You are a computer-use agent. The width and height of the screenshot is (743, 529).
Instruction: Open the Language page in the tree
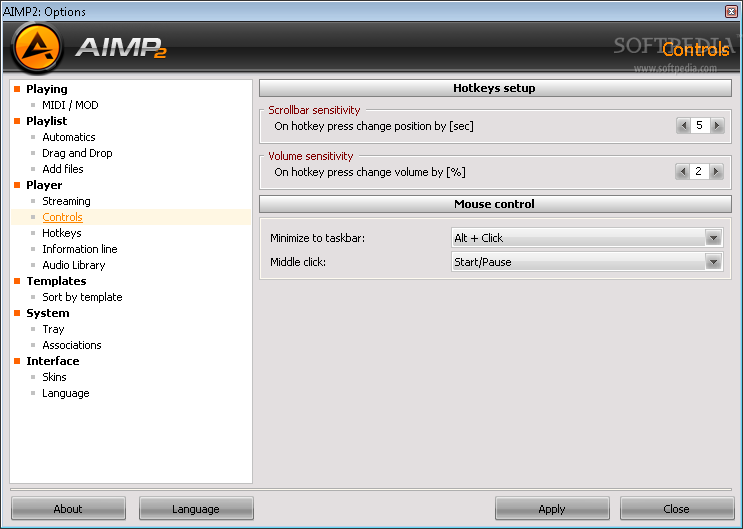66,393
